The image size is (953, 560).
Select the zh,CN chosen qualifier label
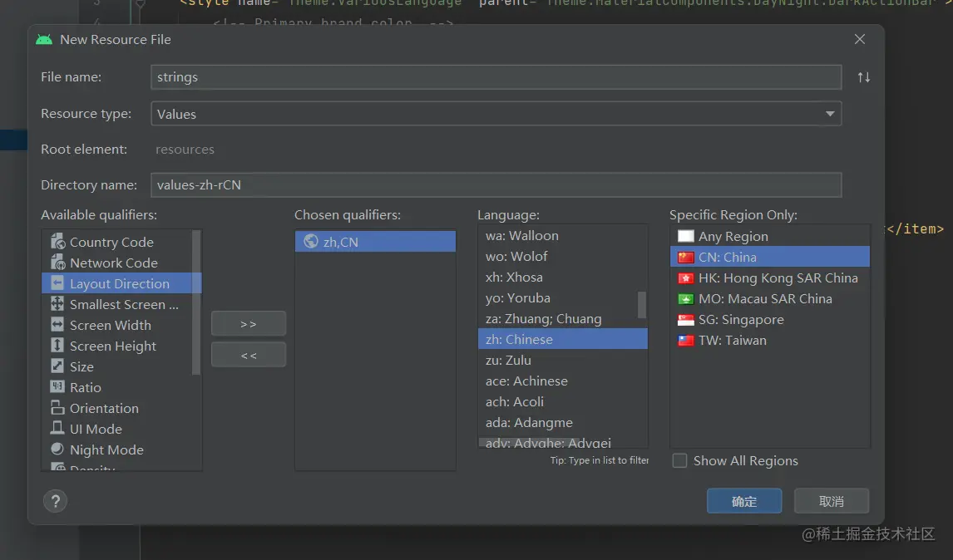[x=340, y=242]
